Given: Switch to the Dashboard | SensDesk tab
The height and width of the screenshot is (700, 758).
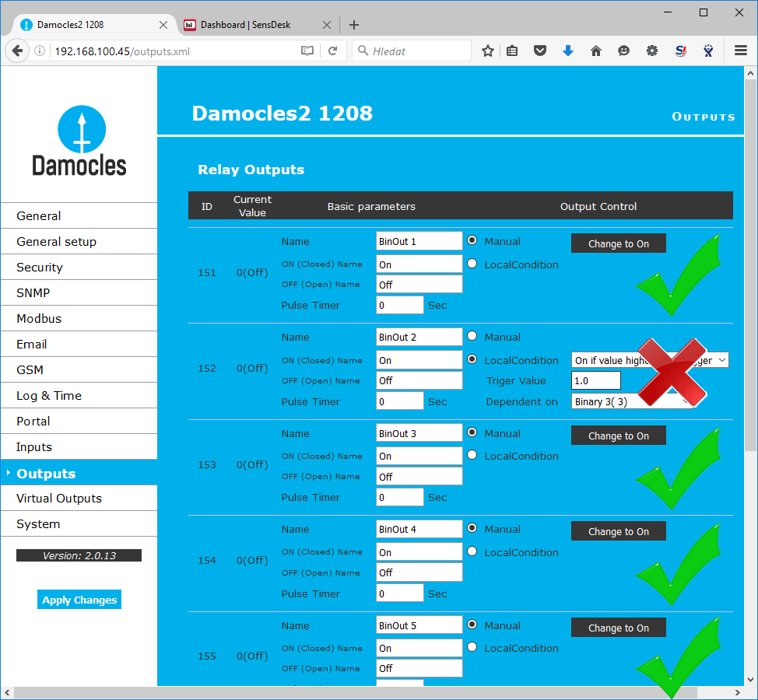Looking at the screenshot, I should (x=258, y=25).
